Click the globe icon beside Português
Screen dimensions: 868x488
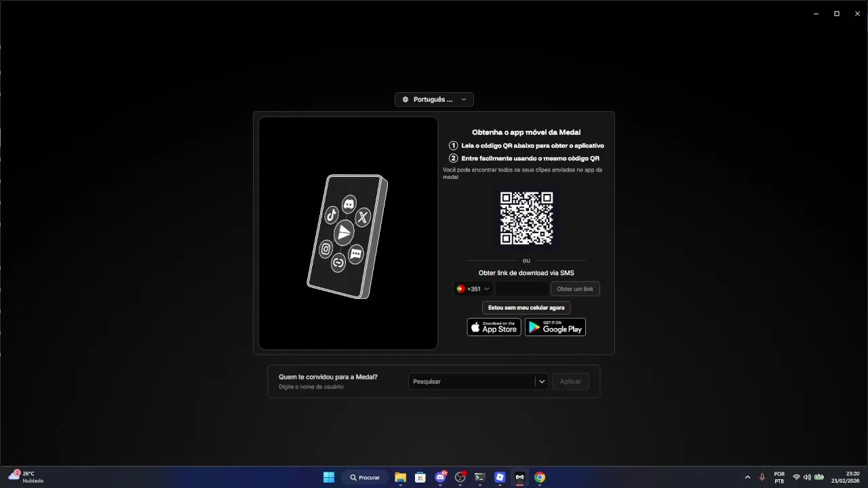pos(406,100)
